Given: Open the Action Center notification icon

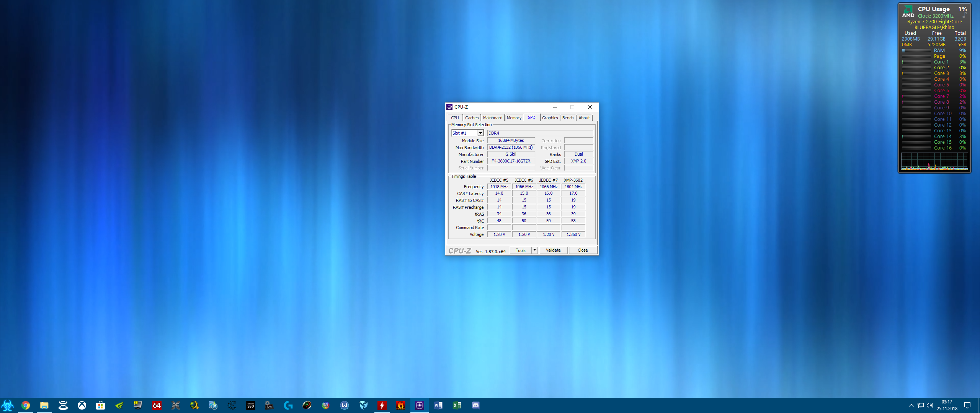Looking at the screenshot, I should (x=967, y=405).
